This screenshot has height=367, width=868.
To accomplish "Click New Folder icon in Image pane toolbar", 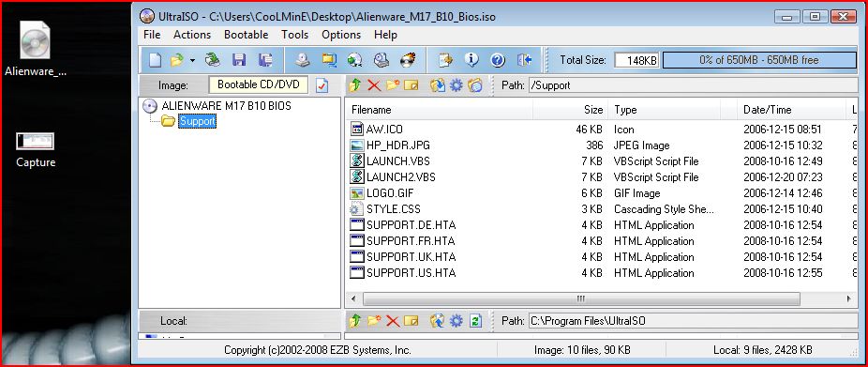I will (393, 85).
